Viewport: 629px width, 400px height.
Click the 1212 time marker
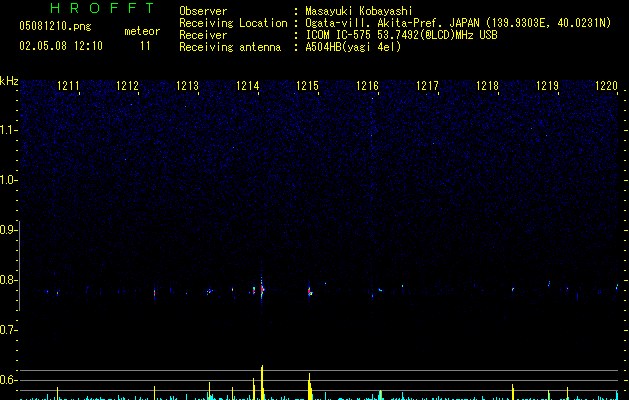pyautogui.click(x=127, y=86)
